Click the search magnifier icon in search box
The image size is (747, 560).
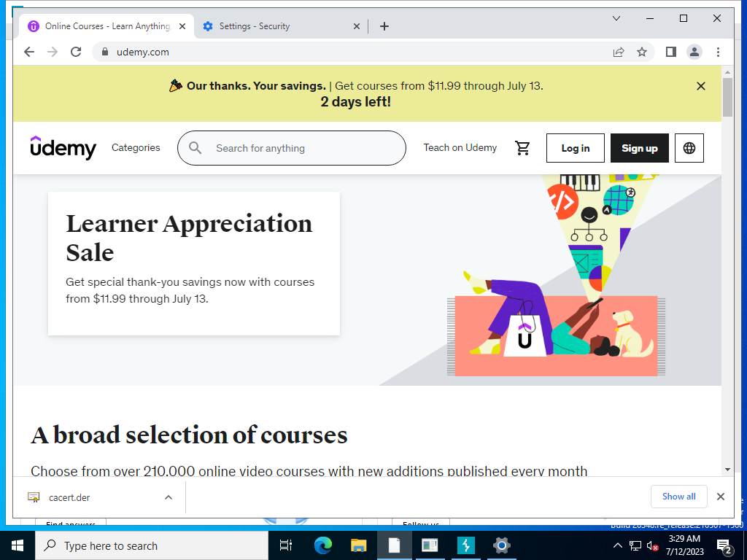(195, 148)
